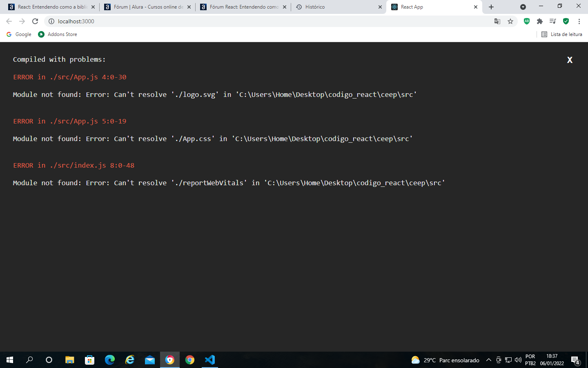The width and height of the screenshot is (588, 368).
Task: Open the Mail app from the taskbar
Action: (x=150, y=360)
